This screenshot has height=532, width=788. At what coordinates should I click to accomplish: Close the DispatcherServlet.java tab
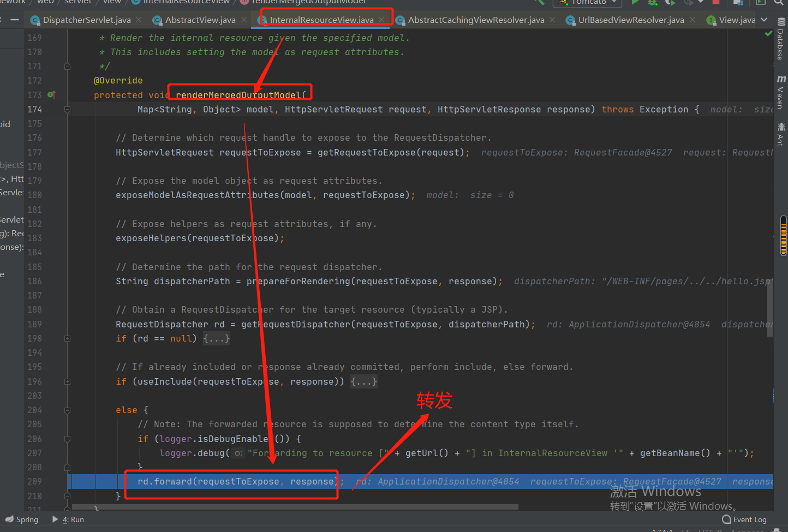(x=139, y=20)
